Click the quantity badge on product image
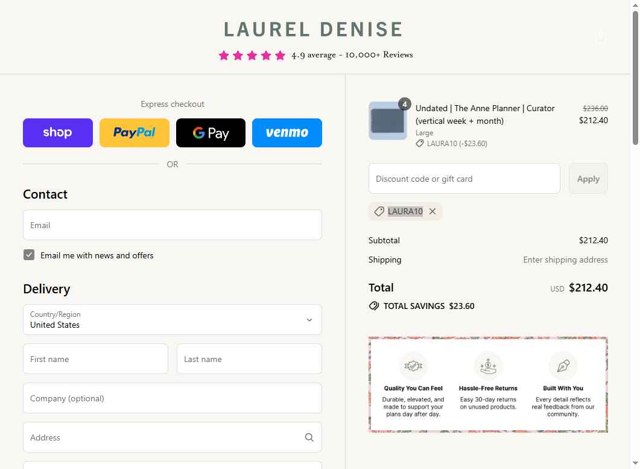Viewport: 640px width, 469px height. pyautogui.click(x=404, y=104)
